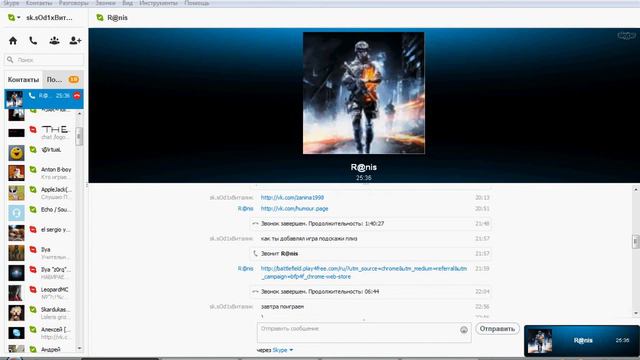Viewport: 640px width, 360px height.
Task: Click the status icon beside el sergio
Action: point(33,229)
